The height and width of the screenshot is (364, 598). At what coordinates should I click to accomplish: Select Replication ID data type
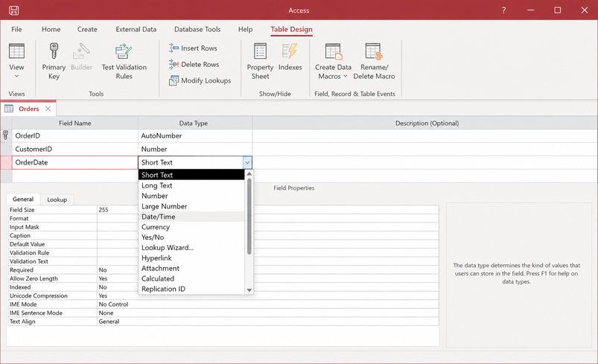click(x=191, y=289)
